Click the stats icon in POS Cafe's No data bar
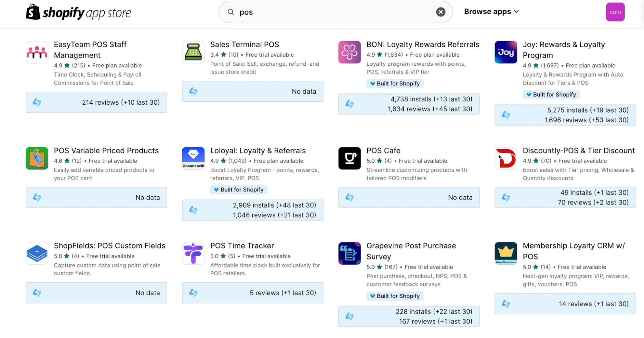Image resolution: width=644 pixels, height=338 pixels. click(350, 197)
